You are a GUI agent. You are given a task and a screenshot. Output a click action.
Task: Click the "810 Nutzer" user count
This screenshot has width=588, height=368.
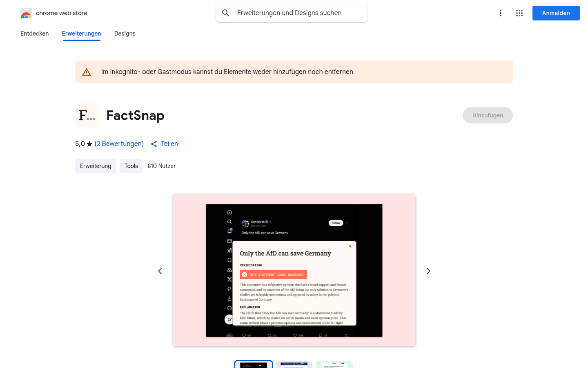click(162, 166)
